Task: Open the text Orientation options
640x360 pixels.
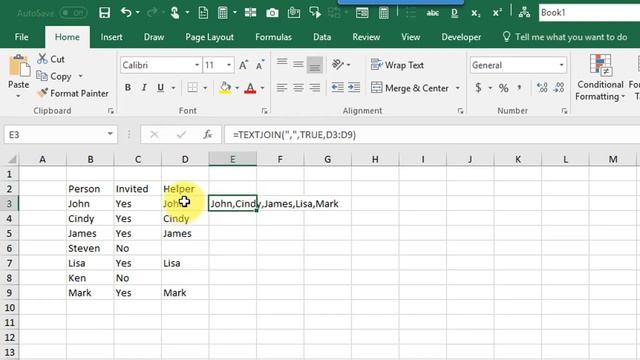Action: click(x=341, y=64)
